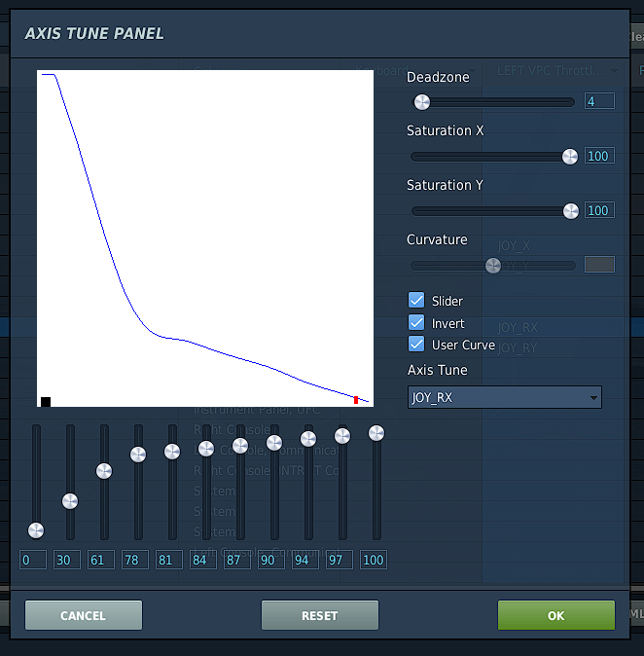
Task: Click the green OK button
Action: pyautogui.click(x=555, y=615)
